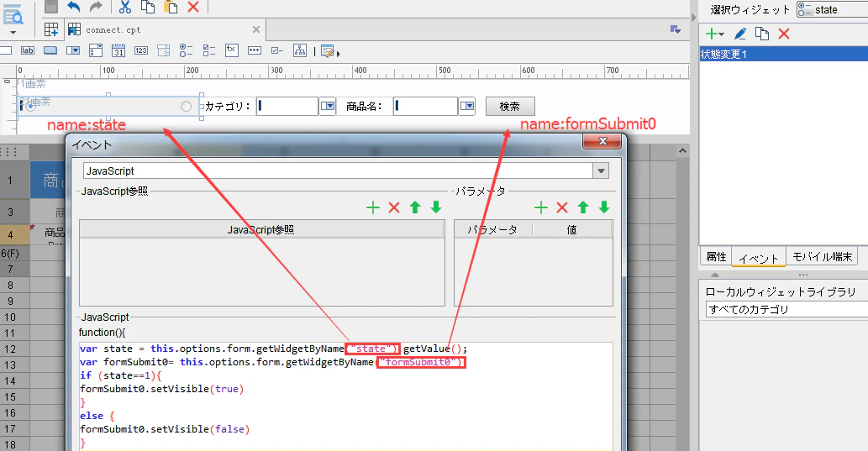868x451 pixels.
Task: Select the checkbox widget icon in toolbar
Action: point(277,51)
